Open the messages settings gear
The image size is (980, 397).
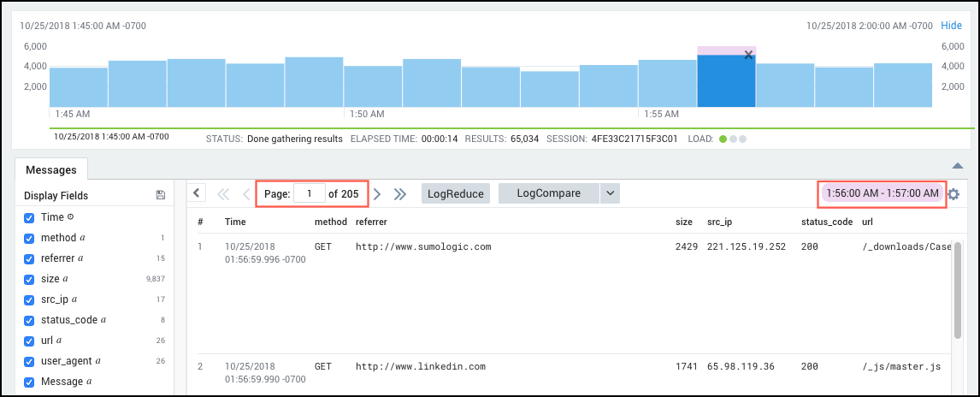pos(953,194)
